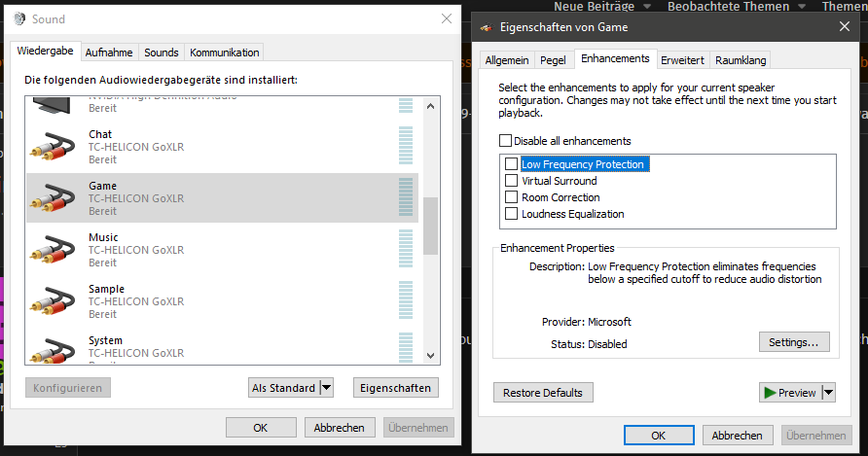Switch to the Aufnahme tab

(x=109, y=53)
